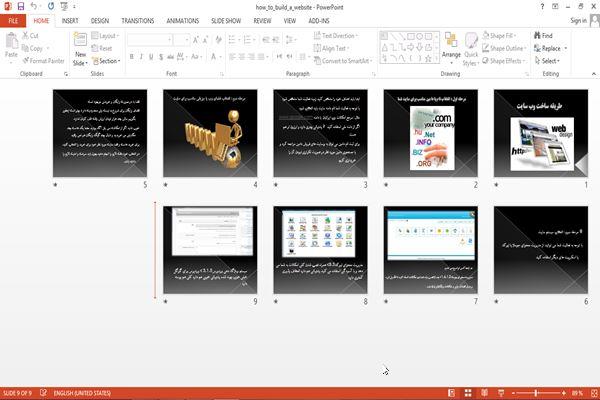Open the Section dropdown
The width and height of the screenshot is (600, 400).
coord(106,61)
